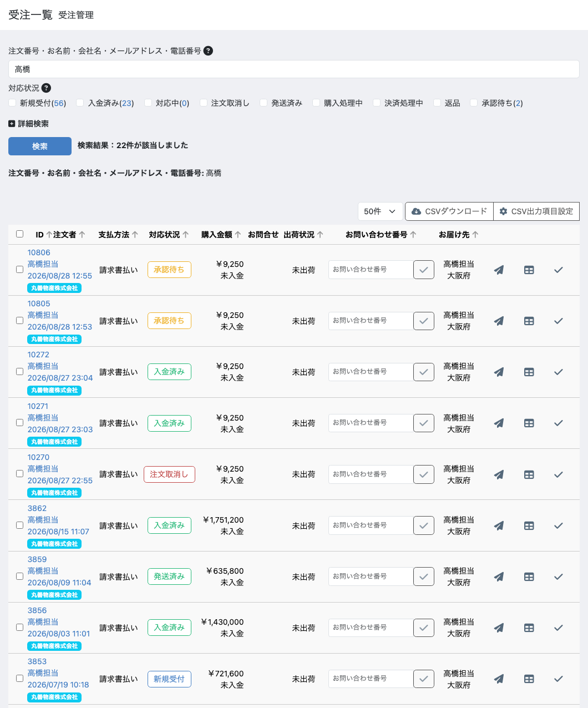Image resolution: width=588 pixels, height=708 pixels.
Task: Expand the 詳細検索 section
Action: tap(28, 124)
